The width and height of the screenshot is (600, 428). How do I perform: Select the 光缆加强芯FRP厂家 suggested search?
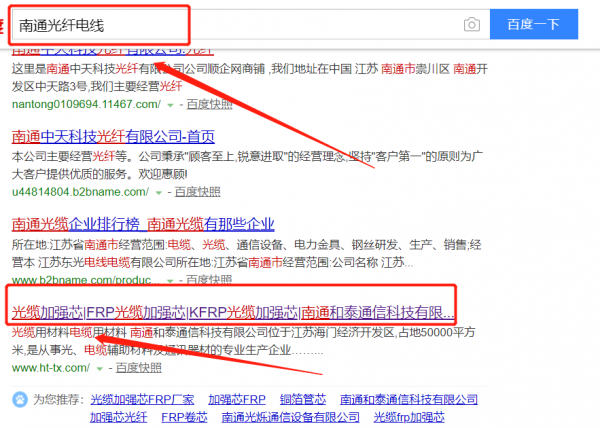click(x=140, y=399)
